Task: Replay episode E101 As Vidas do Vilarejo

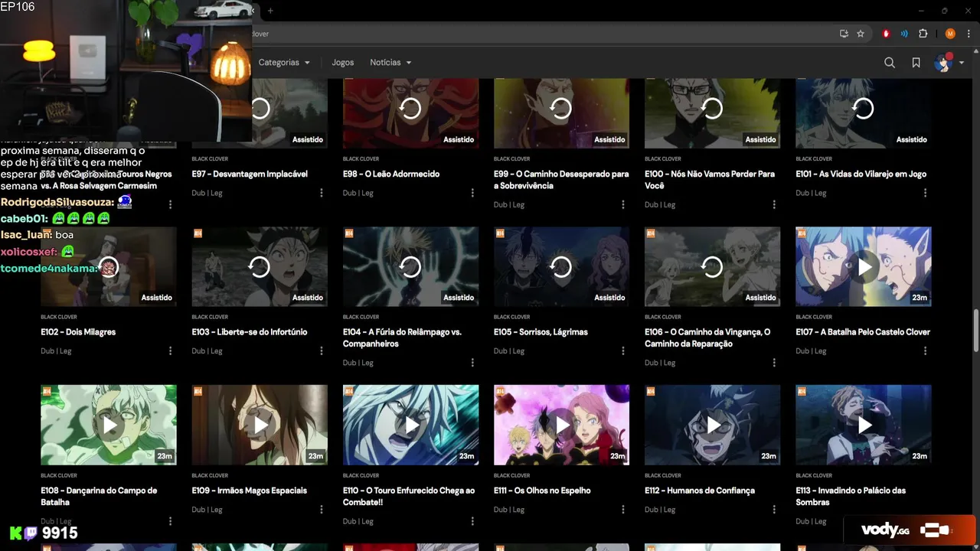Action: [x=863, y=109]
